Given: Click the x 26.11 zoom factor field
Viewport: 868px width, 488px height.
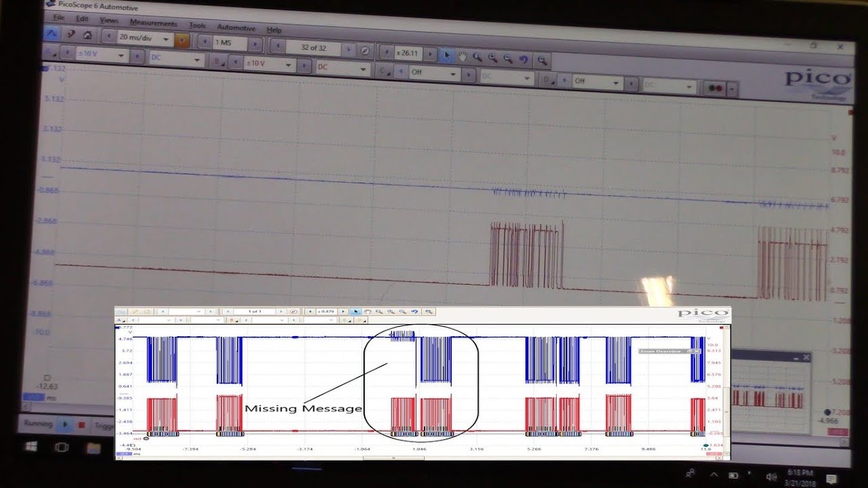Looking at the screenshot, I should pyautogui.click(x=409, y=54).
